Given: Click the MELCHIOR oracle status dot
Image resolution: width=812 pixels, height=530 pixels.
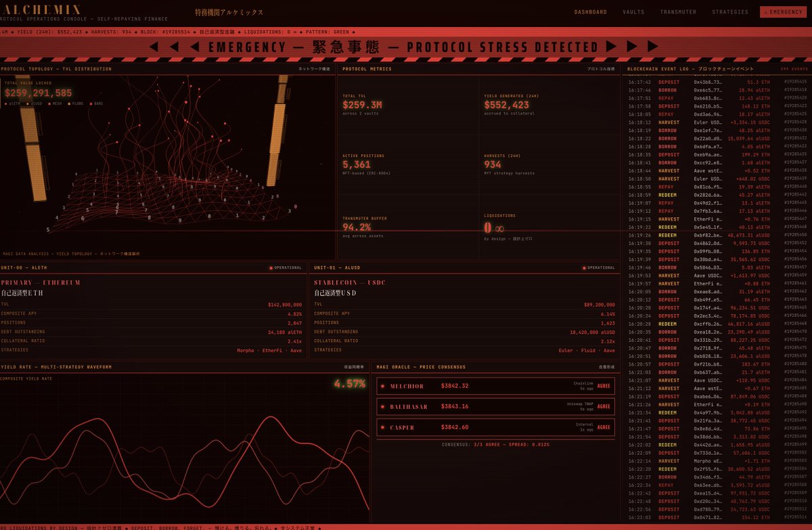Looking at the screenshot, I should coord(382,386).
